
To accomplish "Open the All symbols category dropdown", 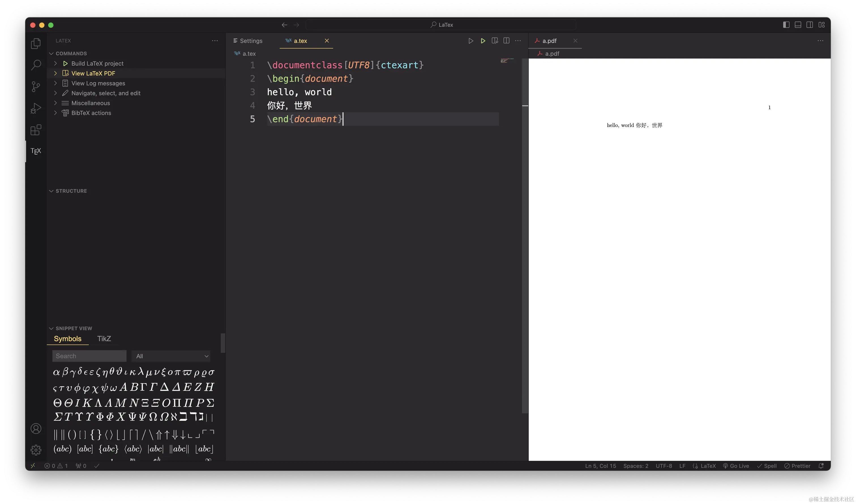I will click(x=171, y=356).
